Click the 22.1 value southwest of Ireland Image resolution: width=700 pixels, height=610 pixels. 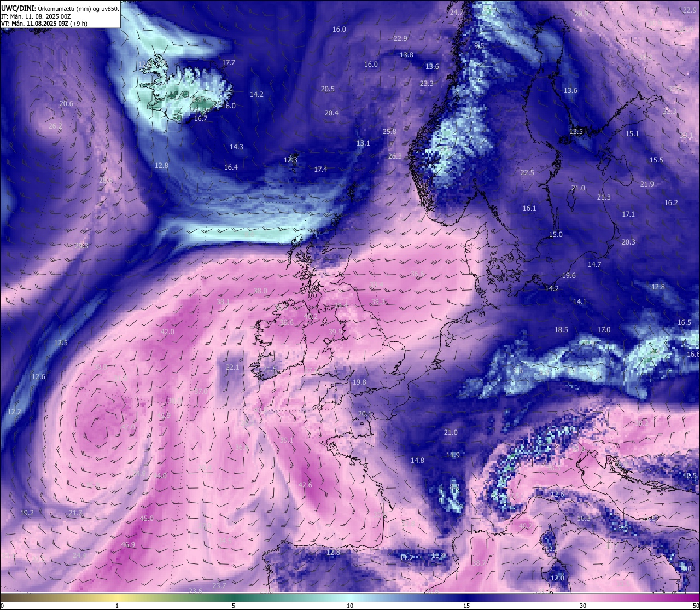tap(232, 368)
